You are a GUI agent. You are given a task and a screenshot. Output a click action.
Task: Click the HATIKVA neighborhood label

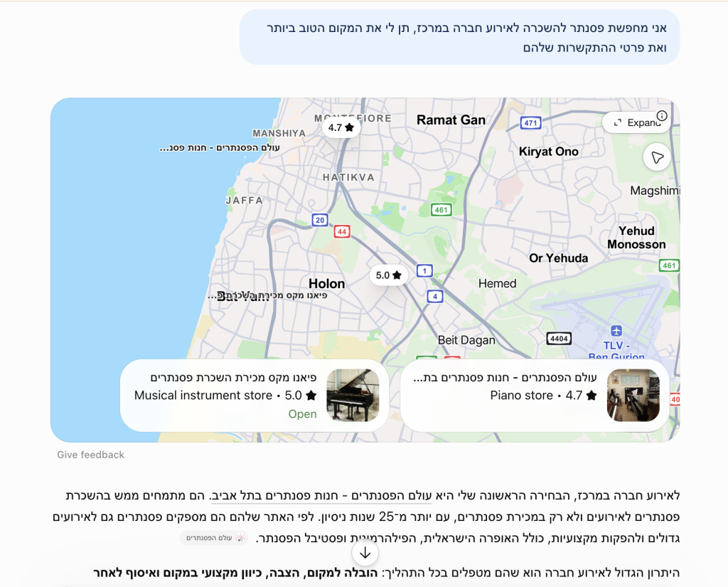pos(348,177)
